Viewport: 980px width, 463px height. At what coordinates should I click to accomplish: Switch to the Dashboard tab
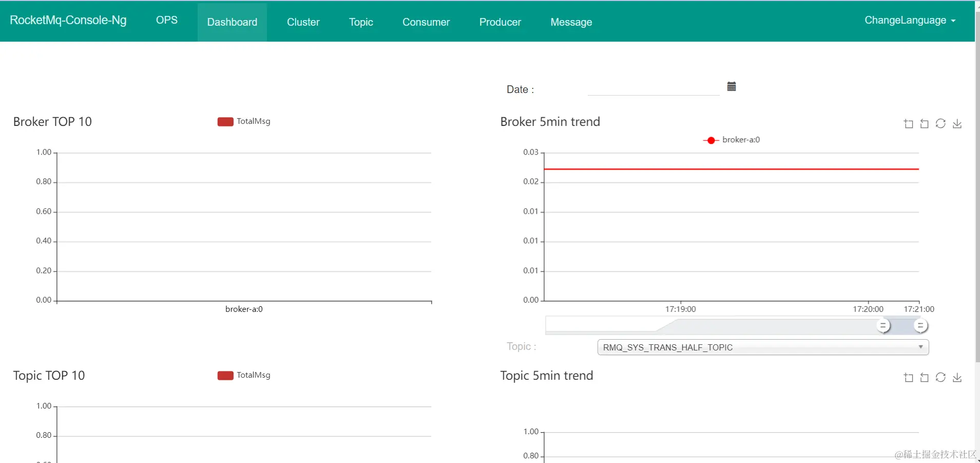click(x=232, y=22)
